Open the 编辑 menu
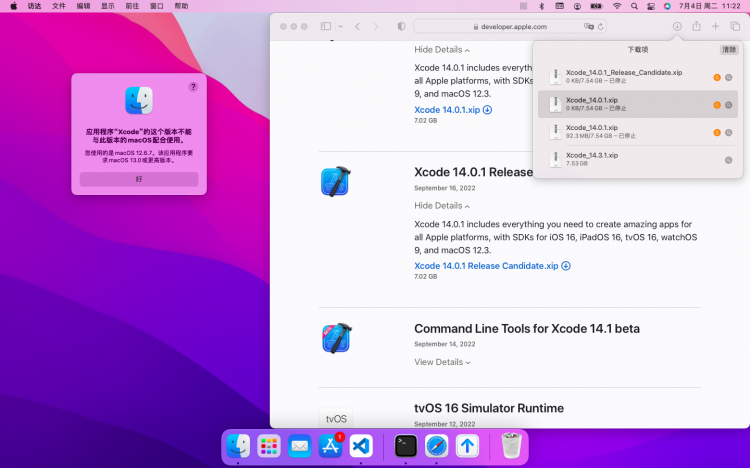The height and width of the screenshot is (468, 750). (x=83, y=6)
